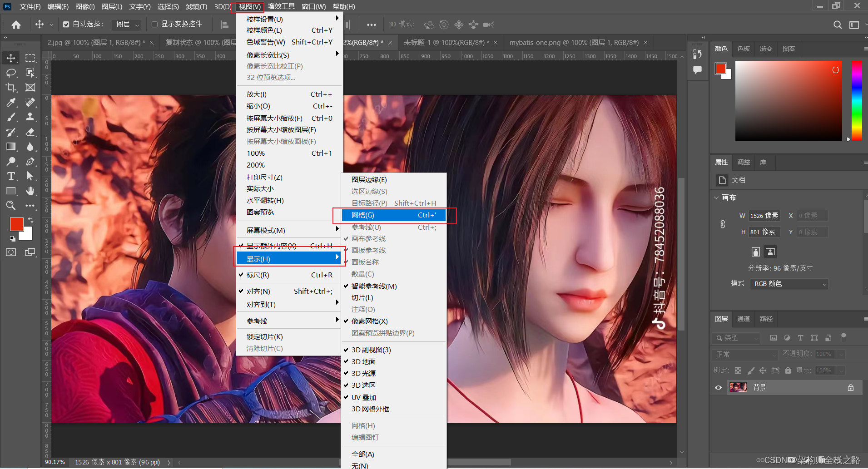The image size is (868, 469).
Task: Select landscape canvas orientation button
Action: pyautogui.click(x=770, y=252)
